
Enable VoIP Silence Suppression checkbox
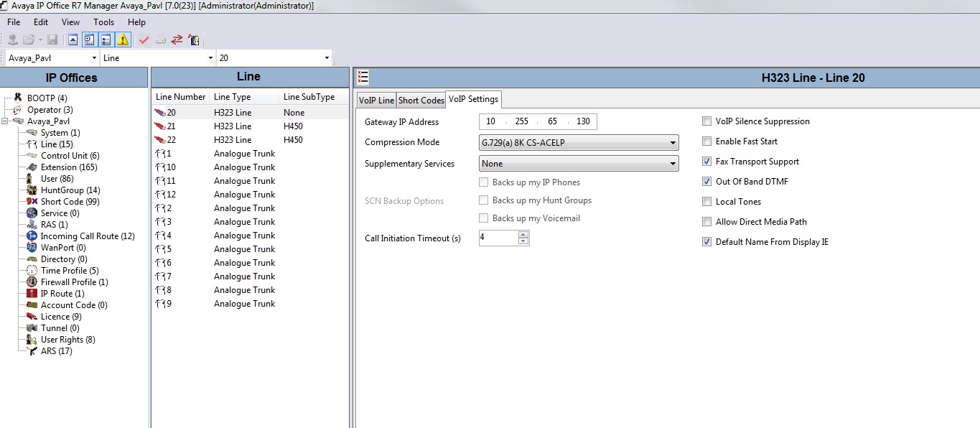707,121
